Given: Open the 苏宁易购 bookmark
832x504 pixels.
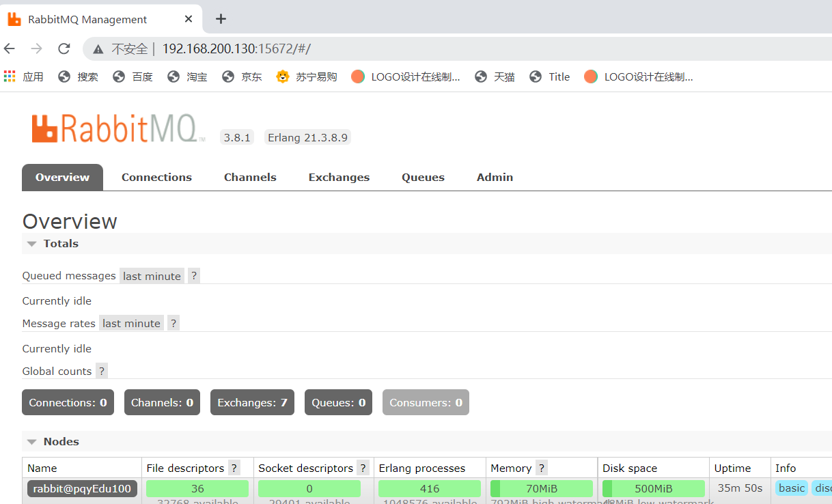Looking at the screenshot, I should coord(307,76).
